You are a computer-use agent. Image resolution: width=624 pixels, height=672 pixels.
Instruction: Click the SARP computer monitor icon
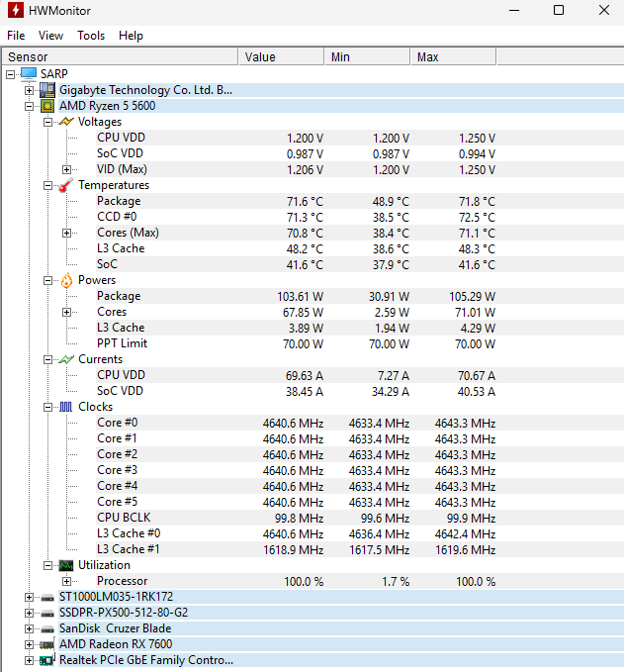(x=29, y=73)
